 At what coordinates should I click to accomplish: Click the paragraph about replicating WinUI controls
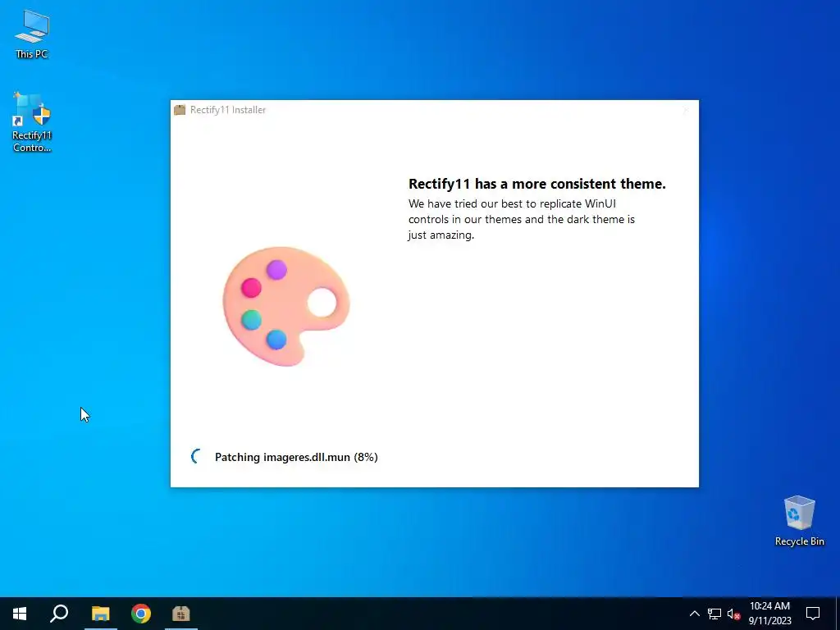pyautogui.click(x=521, y=219)
